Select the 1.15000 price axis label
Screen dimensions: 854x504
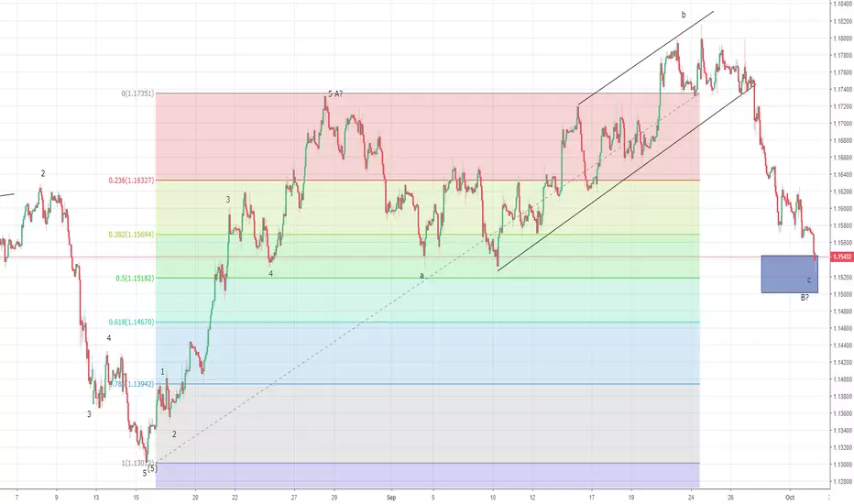(x=843, y=294)
